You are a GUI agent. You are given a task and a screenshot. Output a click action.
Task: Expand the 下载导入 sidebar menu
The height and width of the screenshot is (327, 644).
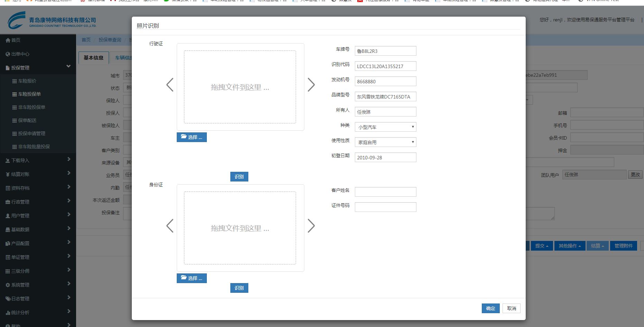69,159
